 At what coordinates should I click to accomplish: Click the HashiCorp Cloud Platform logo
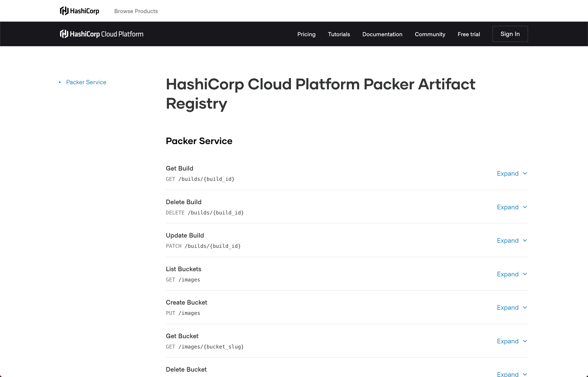click(x=102, y=34)
